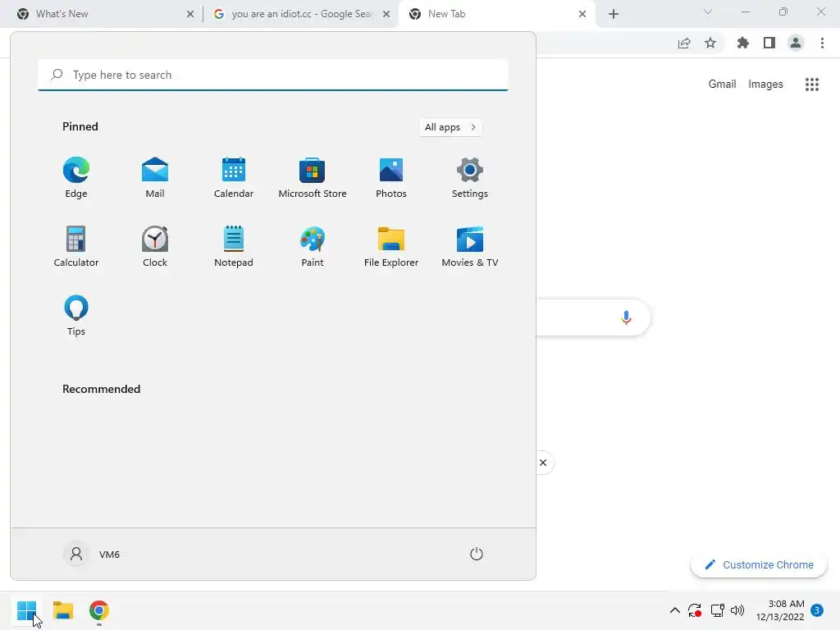This screenshot has height=630, width=840.
Task: Click the sync tray icon with red dot
Action: [x=695, y=610]
